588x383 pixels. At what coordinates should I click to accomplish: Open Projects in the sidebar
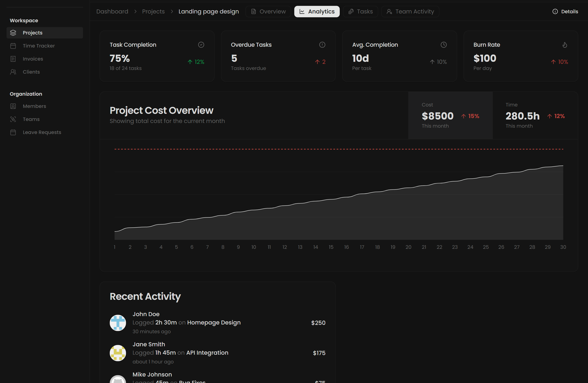(45, 33)
